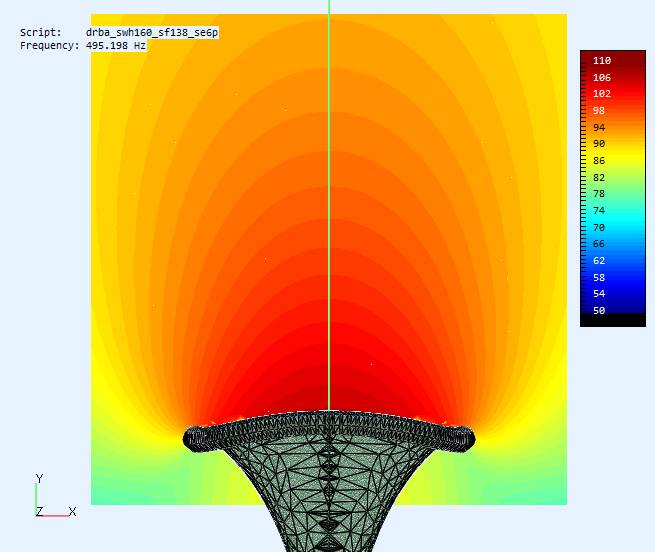Click the Script: label
Screen dimensions: 655x552
pos(41,33)
